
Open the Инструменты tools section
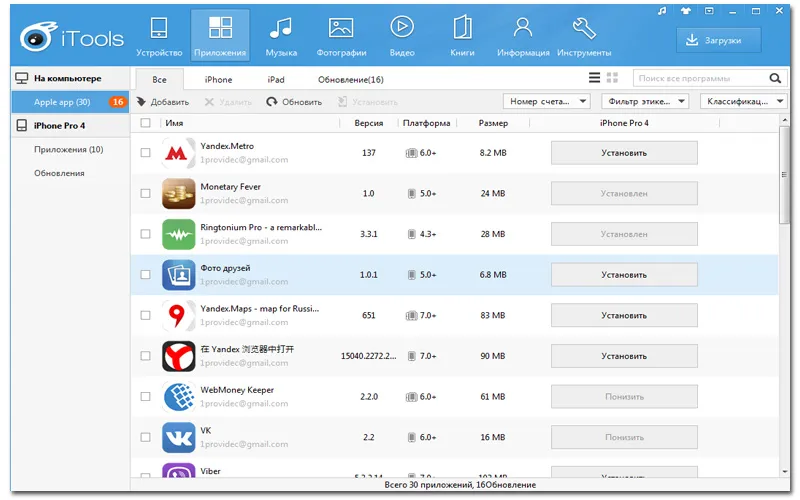coord(584,36)
